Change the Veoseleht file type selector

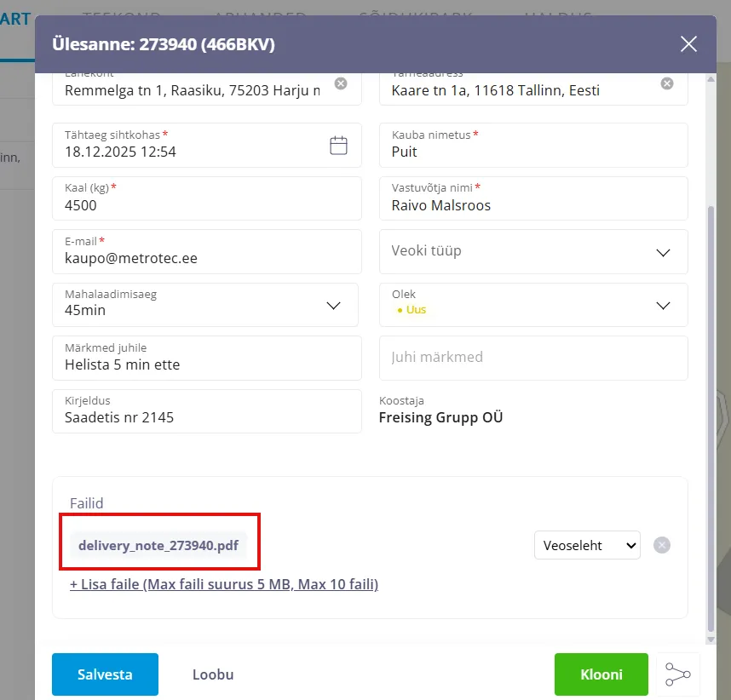coord(587,545)
